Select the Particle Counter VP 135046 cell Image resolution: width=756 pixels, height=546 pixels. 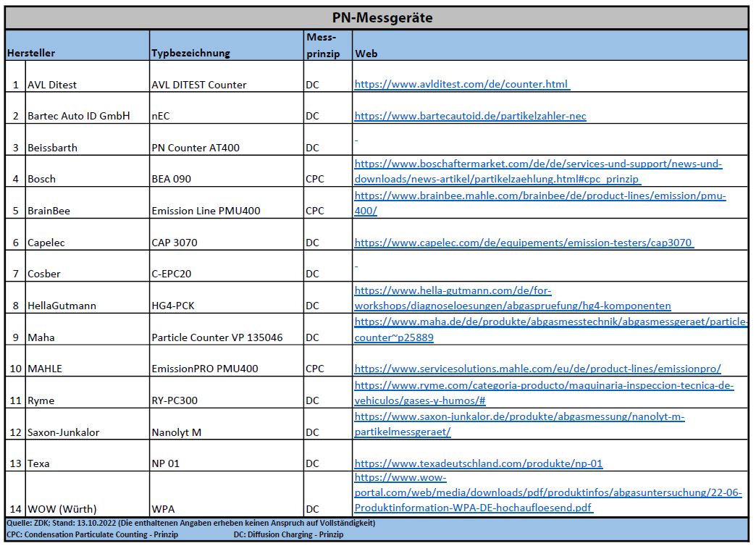pos(227,329)
